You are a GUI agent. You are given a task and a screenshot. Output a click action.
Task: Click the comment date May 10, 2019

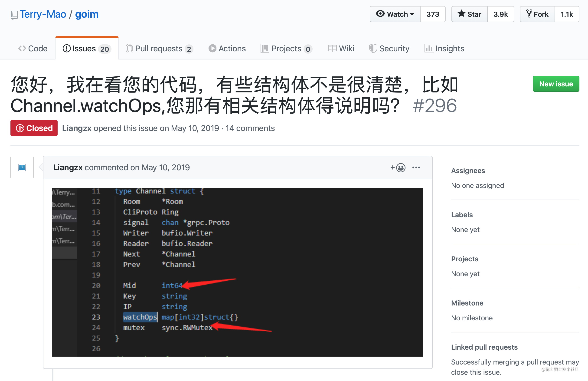166,168
